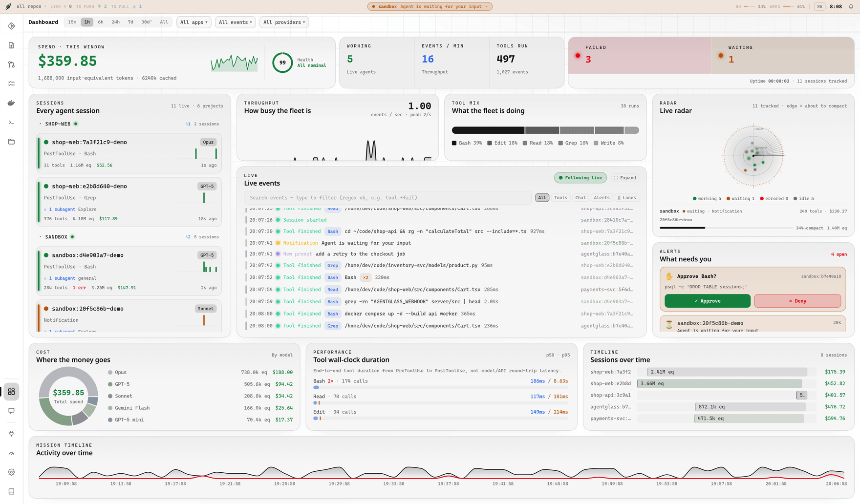
Task: Click the sandbox waiting-for-input banner
Action: pyautogui.click(x=430, y=6)
